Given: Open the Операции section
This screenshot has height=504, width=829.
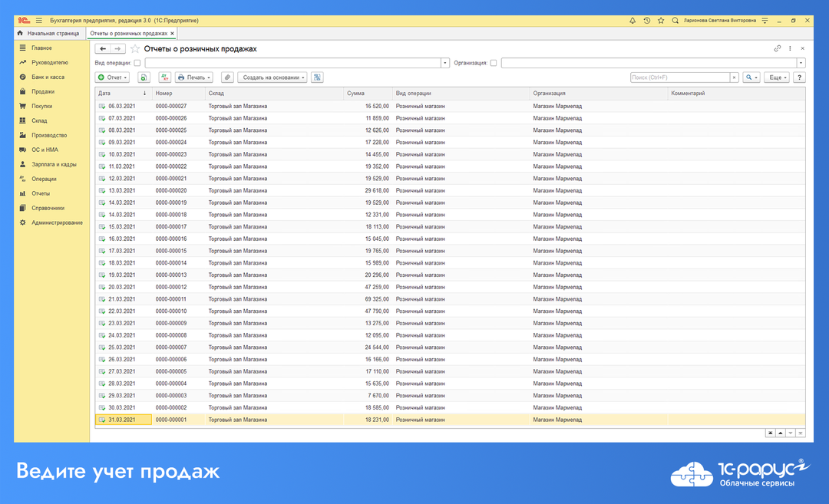Looking at the screenshot, I should coord(44,179).
